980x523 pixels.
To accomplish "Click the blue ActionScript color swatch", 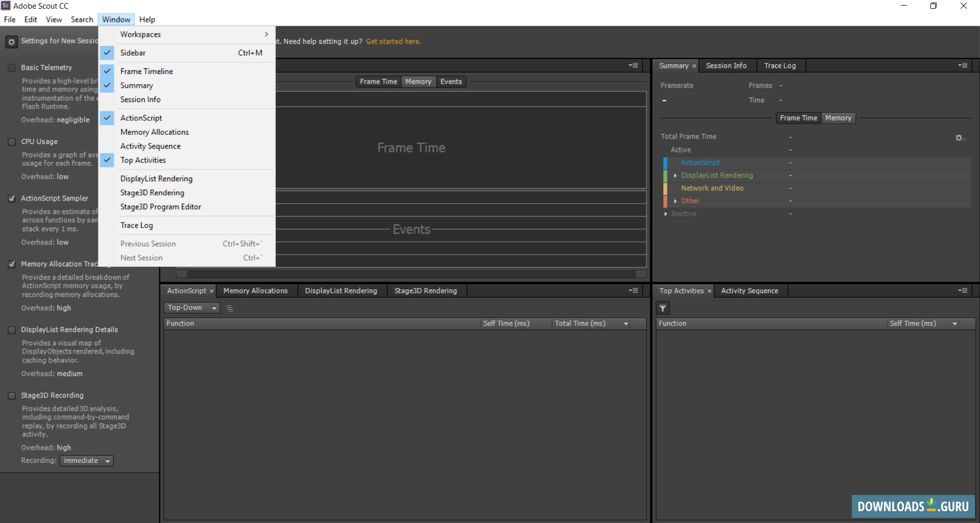I will tap(665, 163).
